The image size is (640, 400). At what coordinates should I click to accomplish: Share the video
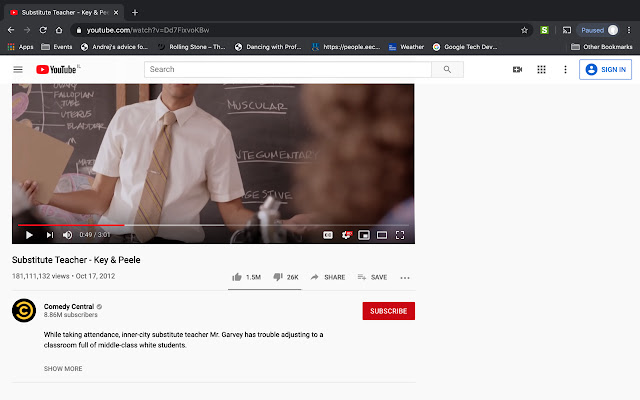(x=328, y=277)
